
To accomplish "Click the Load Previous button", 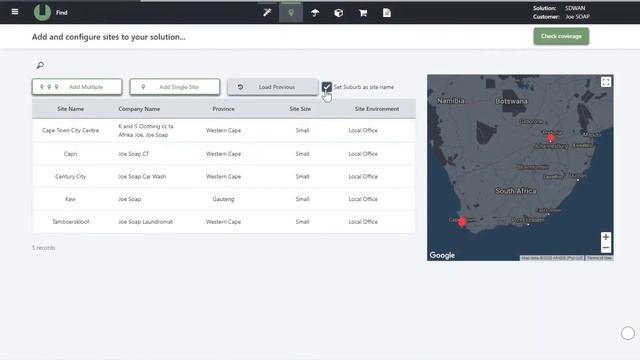I will pyautogui.click(x=273, y=87).
